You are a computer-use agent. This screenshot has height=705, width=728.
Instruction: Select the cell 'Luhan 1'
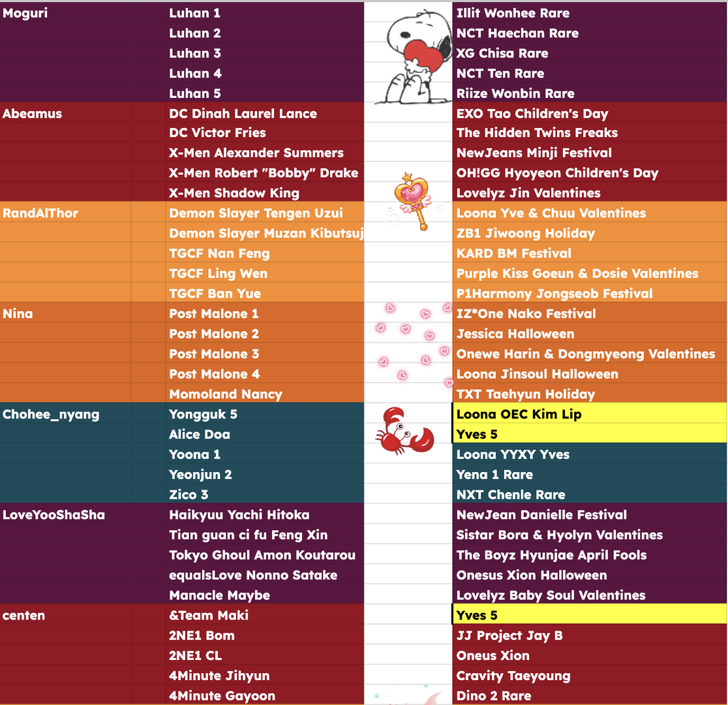point(265,13)
